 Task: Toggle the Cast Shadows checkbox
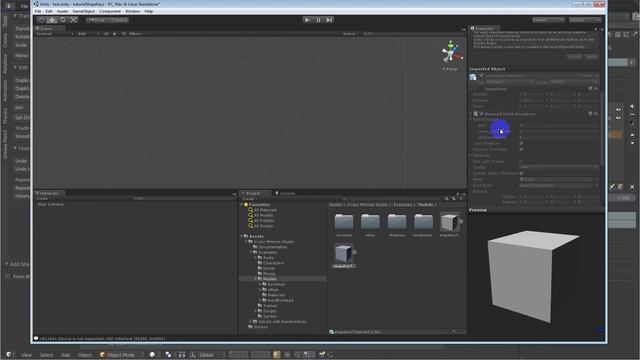click(x=521, y=143)
